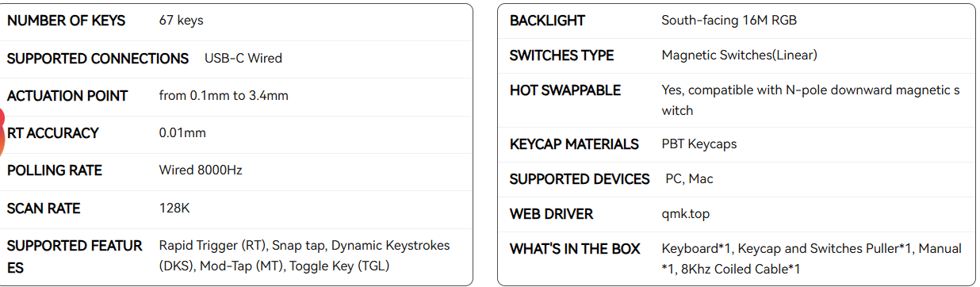Image resolution: width=980 pixels, height=287 pixels.
Task: Open the qmk.top web driver text
Action: pyautogui.click(x=686, y=214)
